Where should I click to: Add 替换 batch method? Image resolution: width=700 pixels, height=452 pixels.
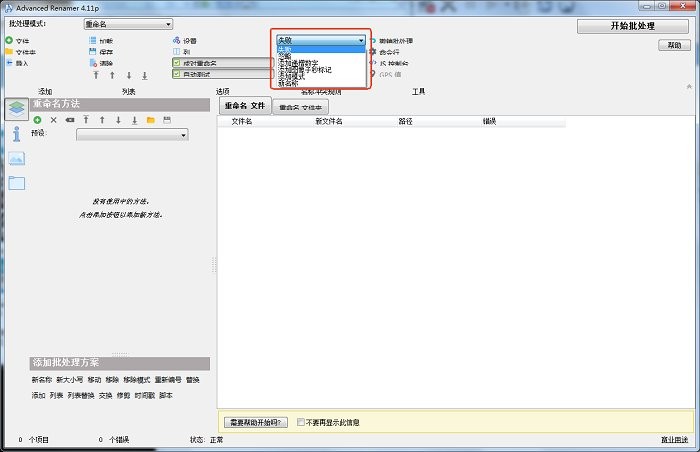pyautogui.click(x=192, y=380)
